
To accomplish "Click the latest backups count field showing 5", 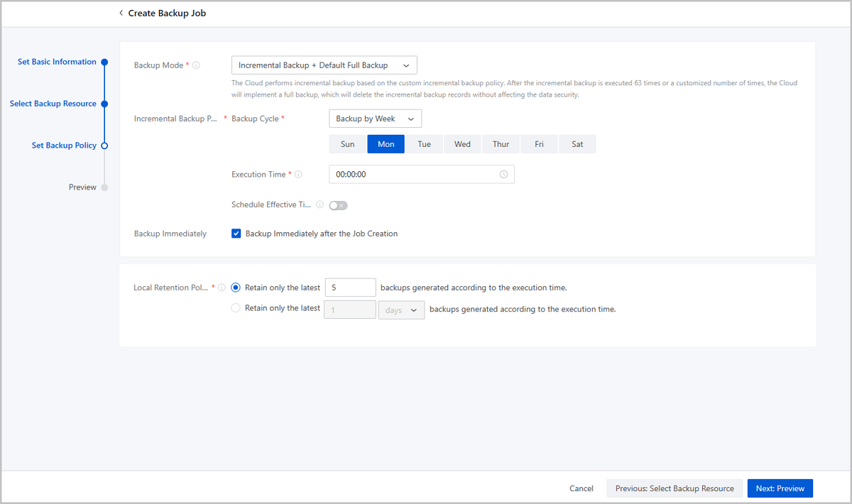I will (x=349, y=287).
